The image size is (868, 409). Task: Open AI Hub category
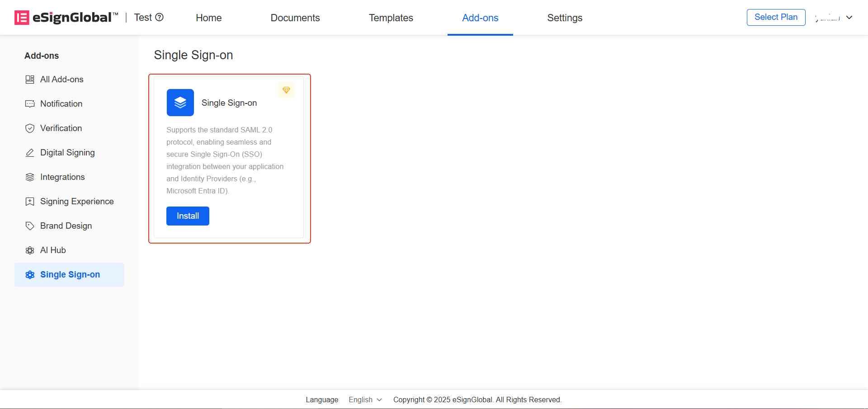[69, 250]
